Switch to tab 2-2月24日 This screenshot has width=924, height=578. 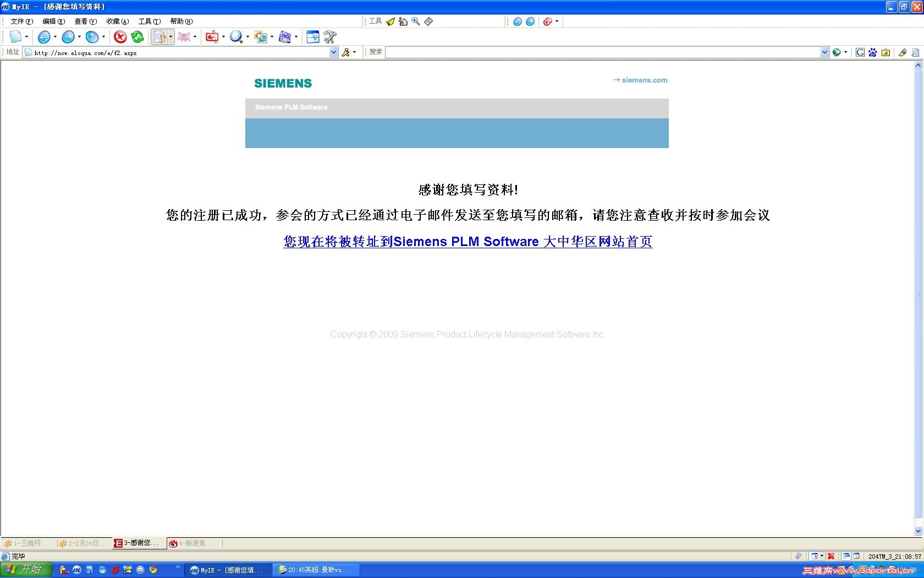coord(84,543)
